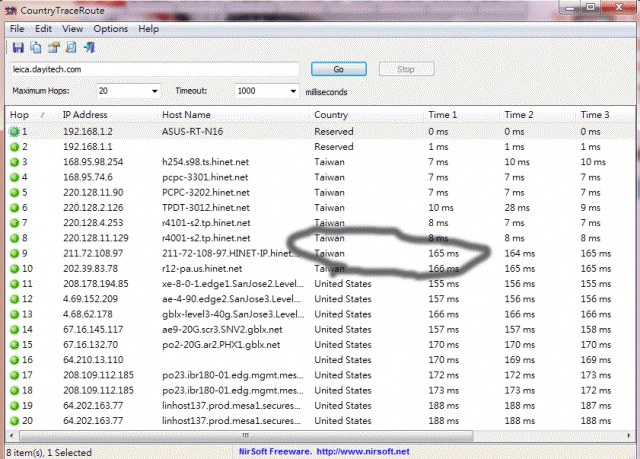Click the Exit toolbar icon
The width and height of the screenshot is (640, 459).
(x=89, y=48)
